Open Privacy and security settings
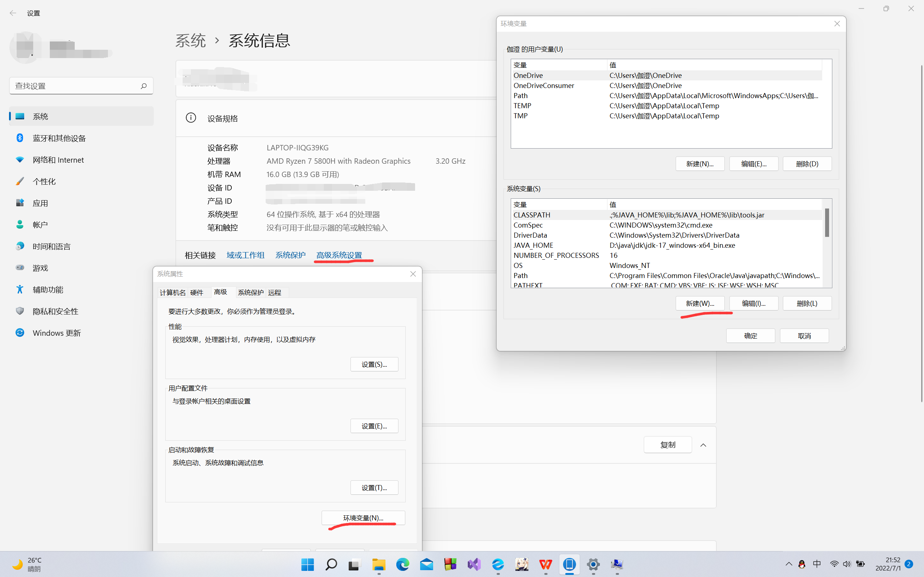Viewport: 924px width, 577px height. coord(55,311)
